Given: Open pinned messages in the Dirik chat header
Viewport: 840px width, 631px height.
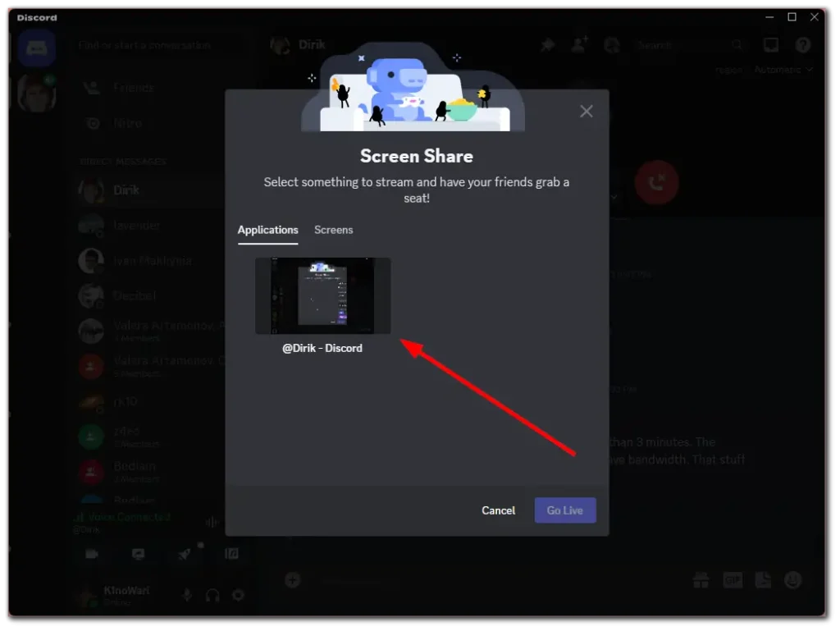Looking at the screenshot, I should (x=547, y=45).
